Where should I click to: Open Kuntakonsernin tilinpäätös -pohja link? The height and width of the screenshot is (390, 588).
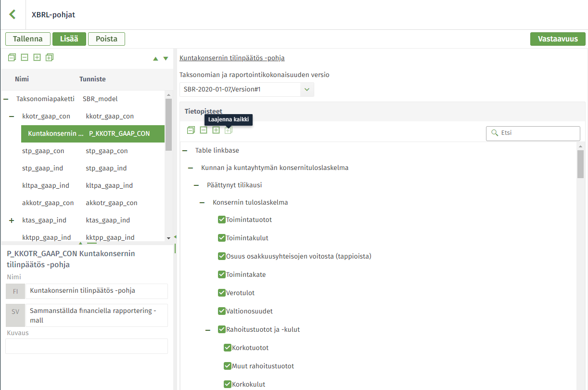coord(232,58)
